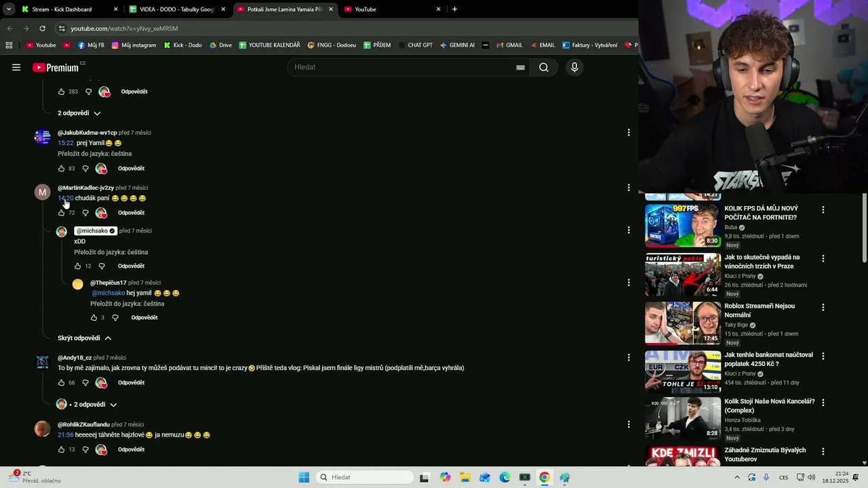
Task: Translate michsako reply via Přeložit do jazyka
Action: coord(111,252)
